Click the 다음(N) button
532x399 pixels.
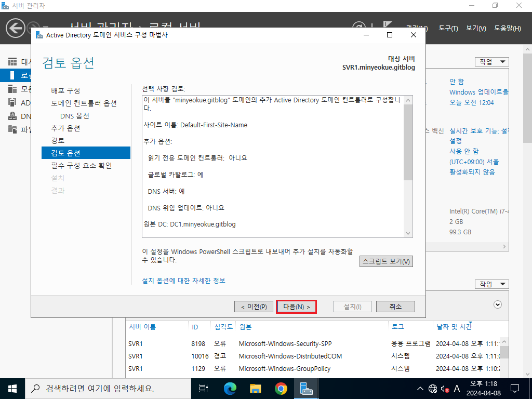(x=296, y=307)
